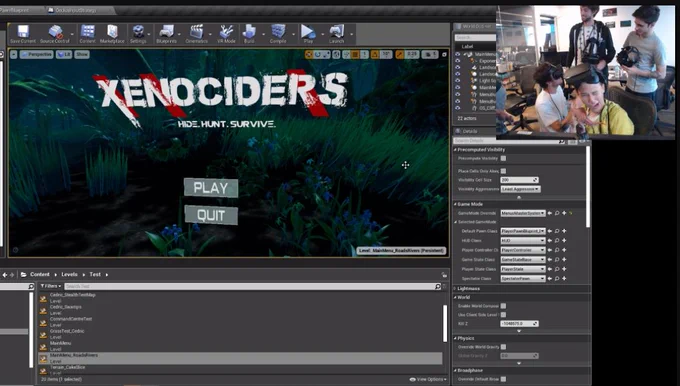Select the Cedric_Swamps level asset
This screenshot has height=386, width=680.
tap(241, 310)
